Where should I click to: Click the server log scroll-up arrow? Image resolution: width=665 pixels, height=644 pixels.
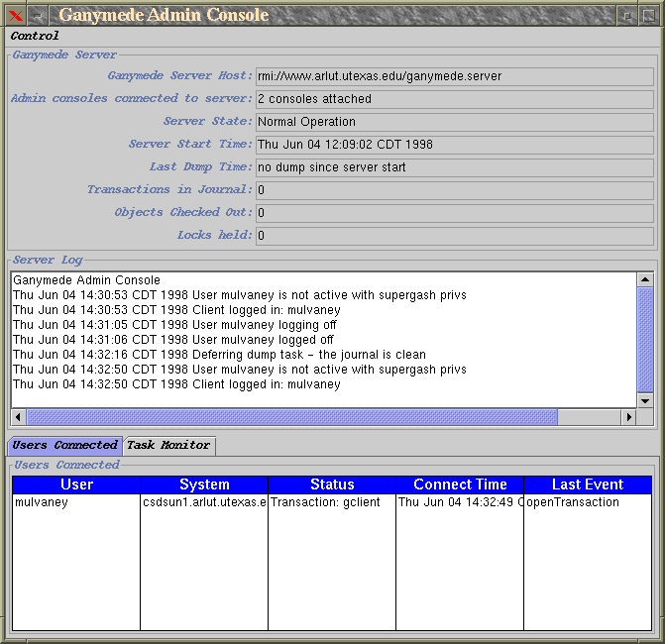[x=645, y=280]
